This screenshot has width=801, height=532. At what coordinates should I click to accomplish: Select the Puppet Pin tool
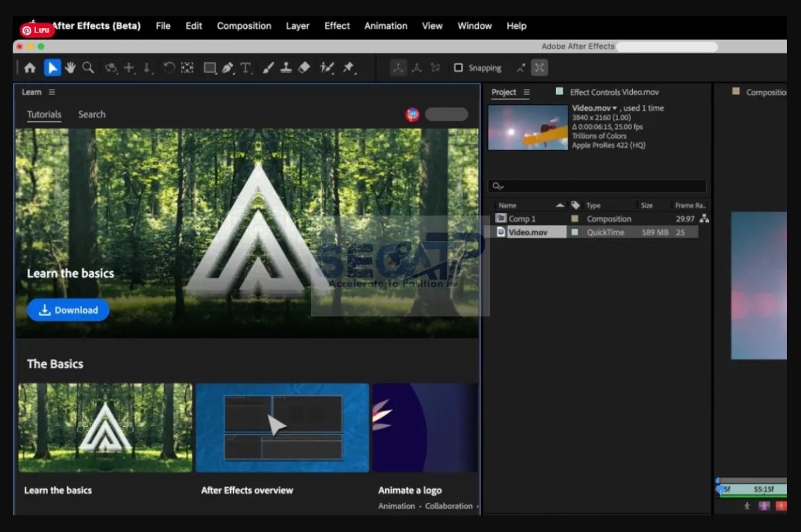348,67
